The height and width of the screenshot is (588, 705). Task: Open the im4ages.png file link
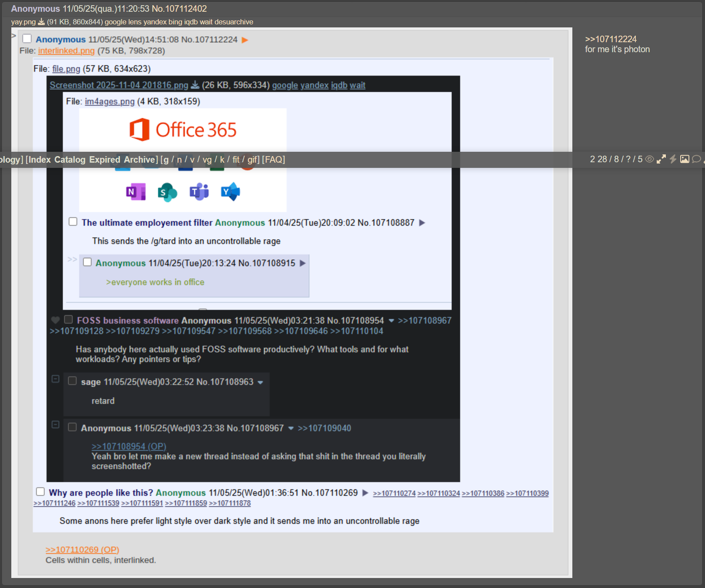[110, 101]
